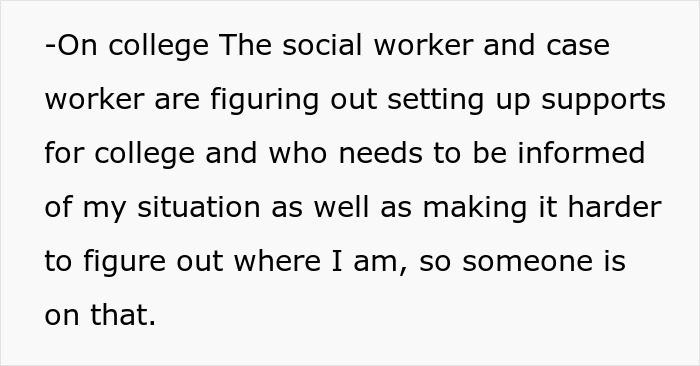Click the word "situation"
Image resolution: width=700 pixels, height=366 pixels.
[x=199, y=207]
